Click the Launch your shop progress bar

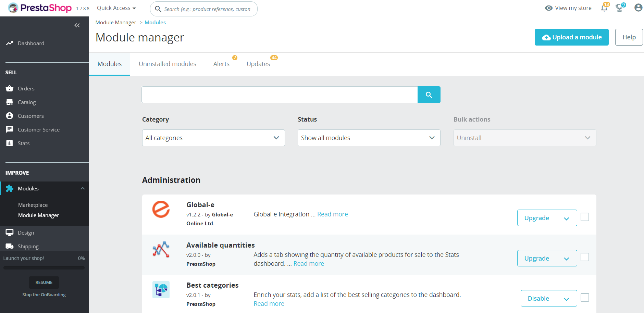(x=44, y=268)
